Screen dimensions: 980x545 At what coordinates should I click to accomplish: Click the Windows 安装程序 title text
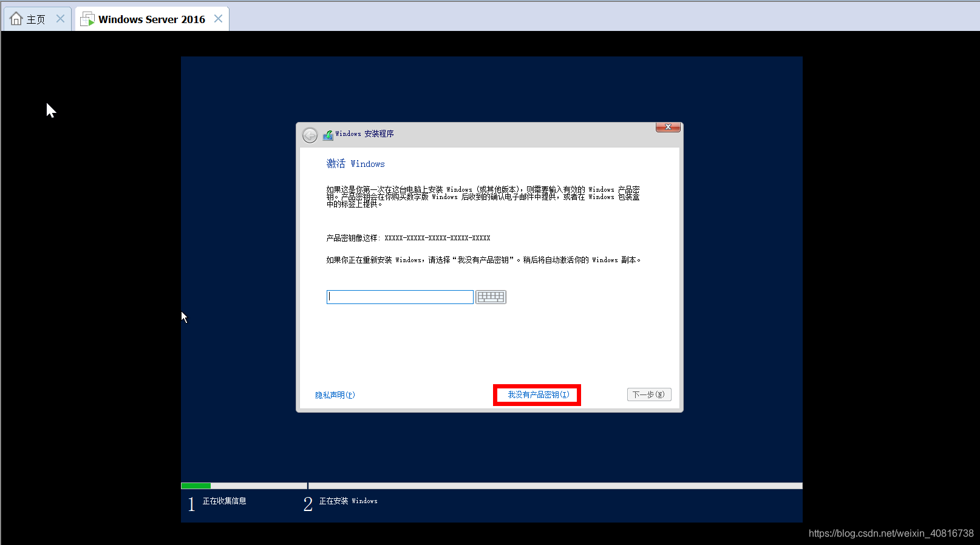point(364,134)
